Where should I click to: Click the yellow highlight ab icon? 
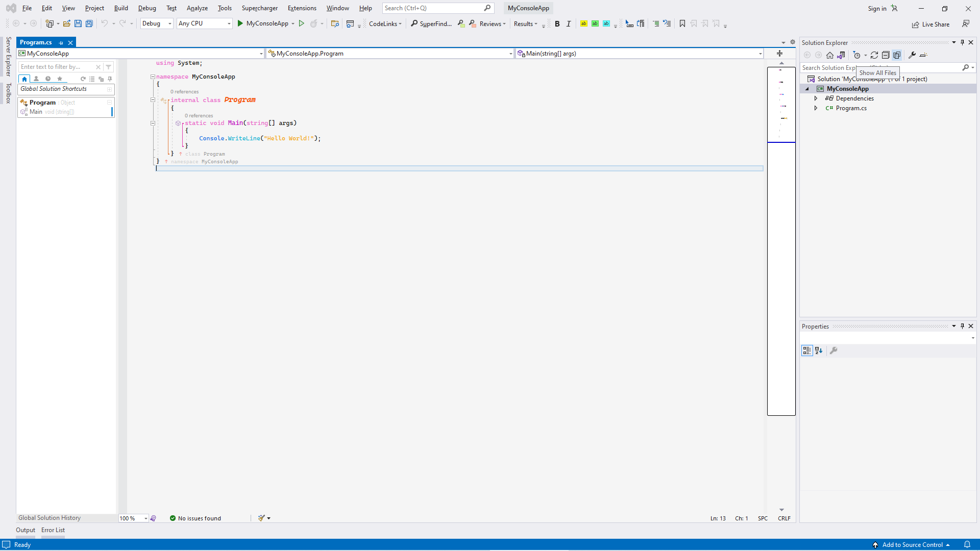point(584,23)
